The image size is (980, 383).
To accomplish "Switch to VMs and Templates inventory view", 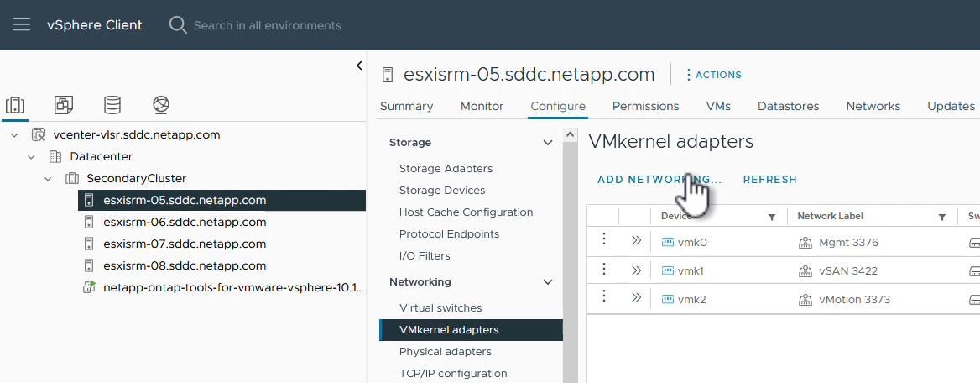I will [64, 105].
